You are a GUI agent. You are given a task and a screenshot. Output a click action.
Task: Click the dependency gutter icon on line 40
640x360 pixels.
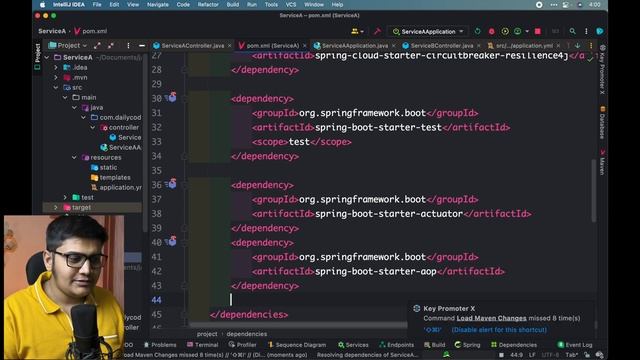click(x=172, y=241)
